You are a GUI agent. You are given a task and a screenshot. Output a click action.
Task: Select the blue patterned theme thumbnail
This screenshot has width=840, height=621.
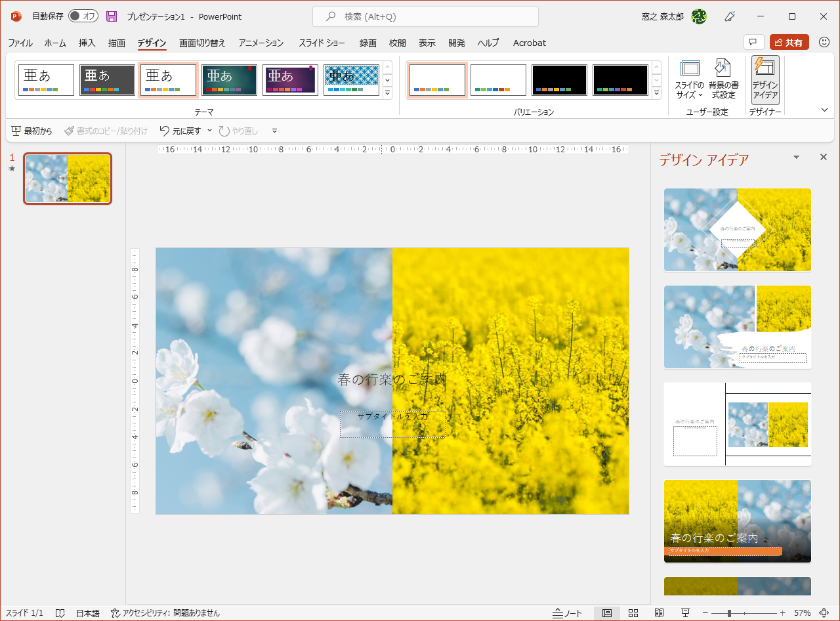coord(352,80)
